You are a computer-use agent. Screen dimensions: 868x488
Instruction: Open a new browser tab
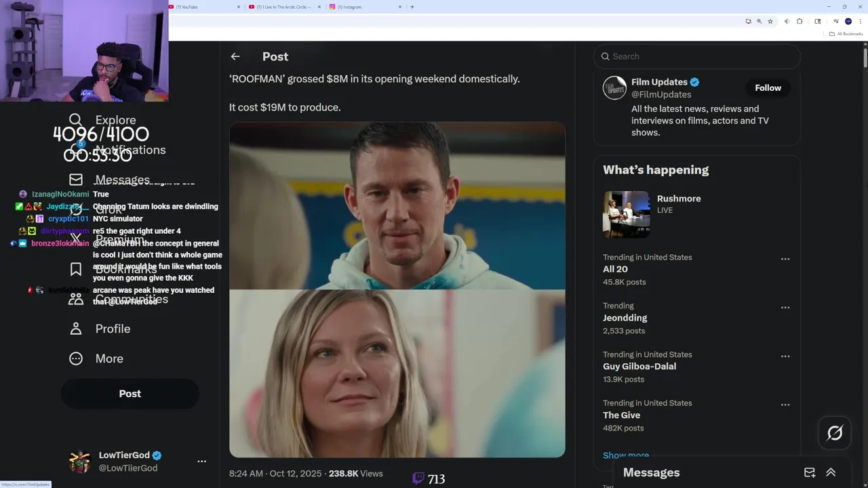pos(412,7)
